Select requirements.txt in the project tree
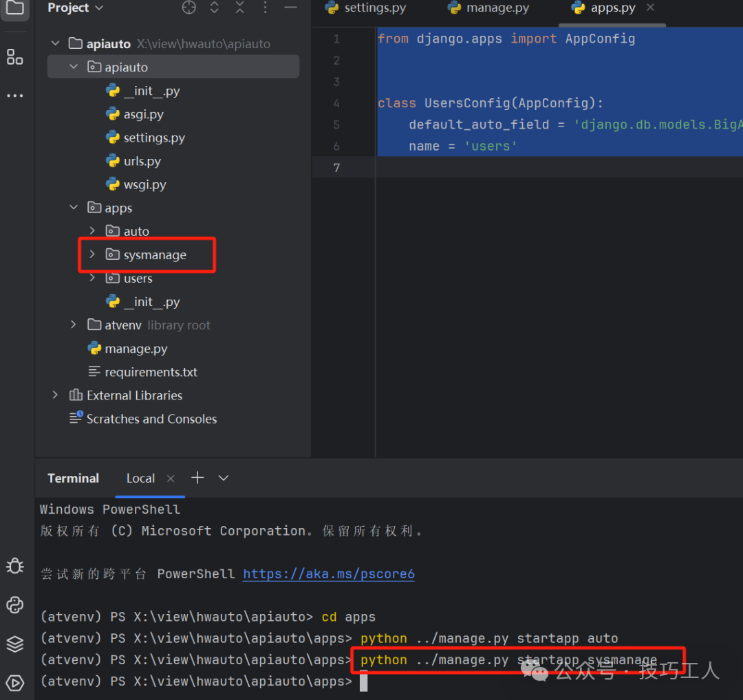Viewport: 743px width, 700px height. point(151,372)
